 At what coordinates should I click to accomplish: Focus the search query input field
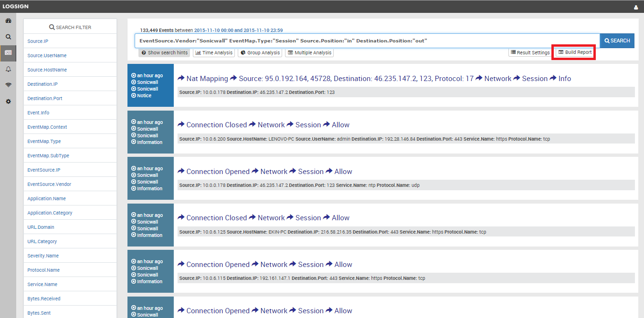coord(367,41)
